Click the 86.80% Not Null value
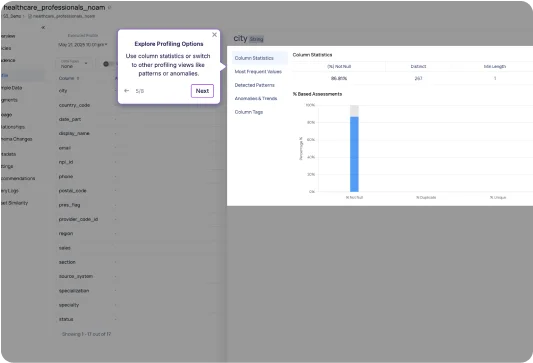Screen dimensions: 533x363 tap(339, 78)
